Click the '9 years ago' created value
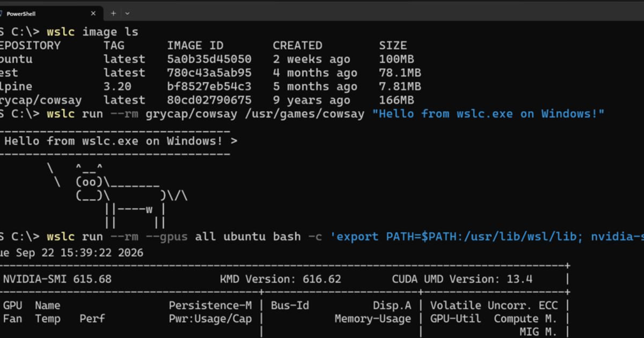The width and height of the screenshot is (644, 338). (311, 100)
